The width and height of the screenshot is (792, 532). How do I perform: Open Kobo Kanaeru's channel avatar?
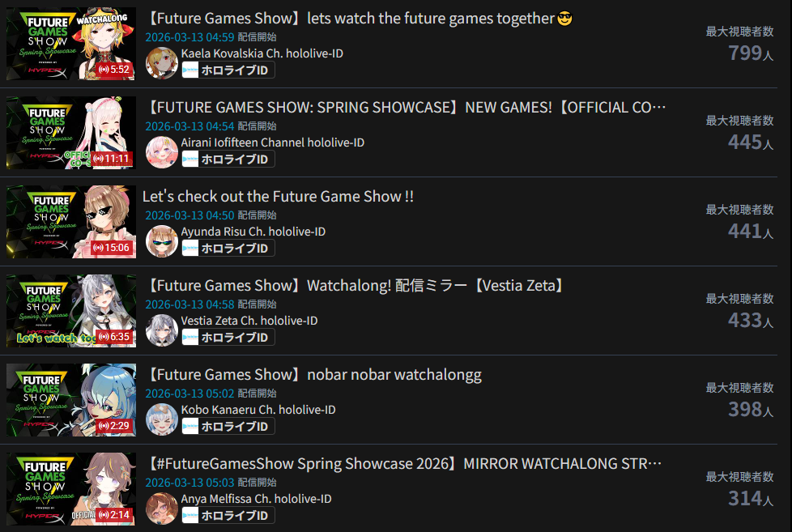point(162,419)
